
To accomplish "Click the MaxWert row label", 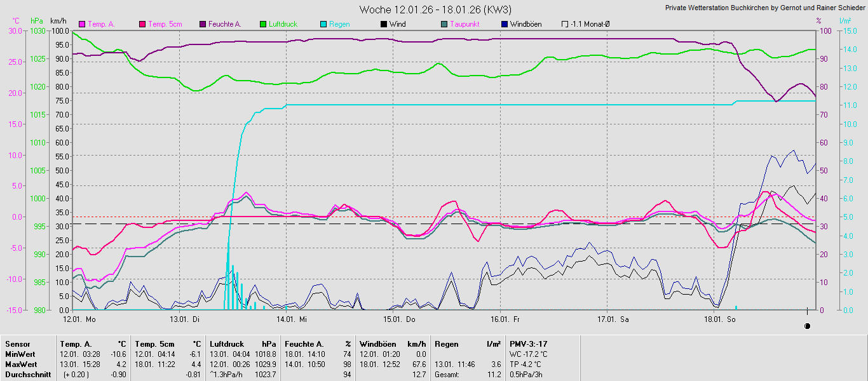I will pyautogui.click(x=22, y=364).
